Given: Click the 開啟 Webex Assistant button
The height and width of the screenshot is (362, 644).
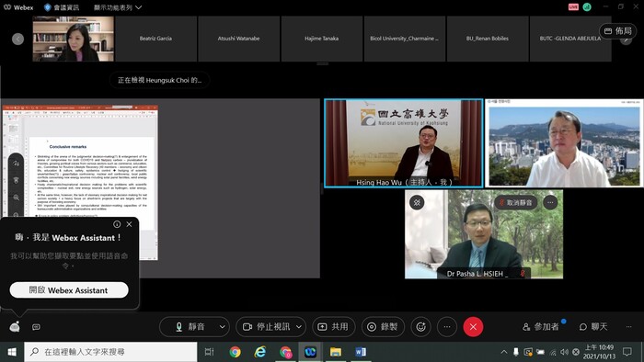Looking at the screenshot, I should [x=69, y=289].
